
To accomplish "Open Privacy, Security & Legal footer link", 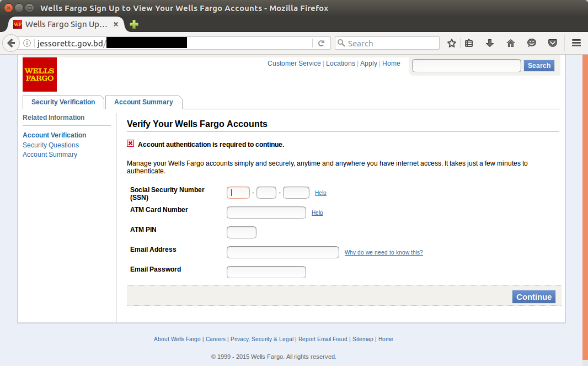I will (x=262, y=339).
